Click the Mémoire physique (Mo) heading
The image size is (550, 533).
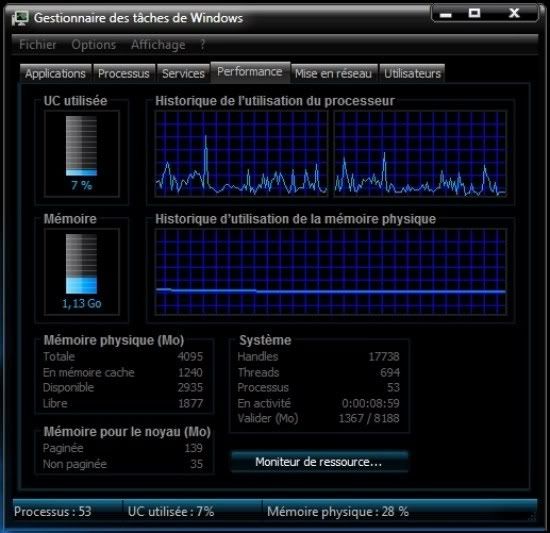[x=114, y=340]
